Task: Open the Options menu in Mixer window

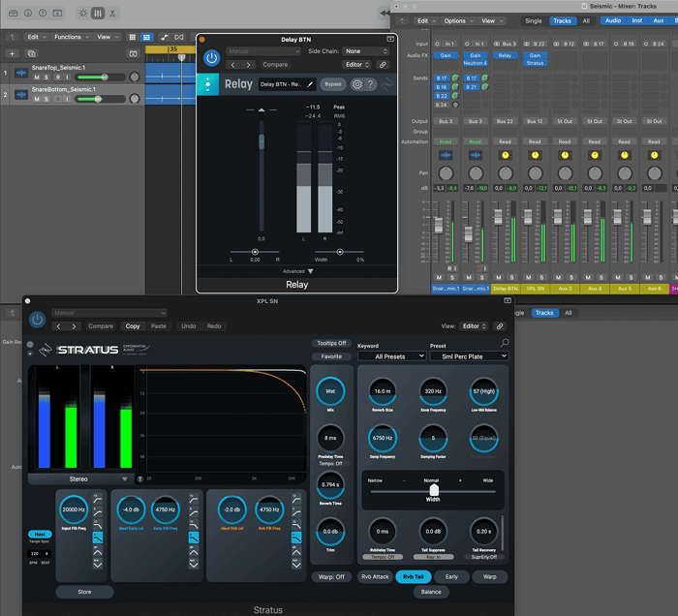Action: pos(459,20)
